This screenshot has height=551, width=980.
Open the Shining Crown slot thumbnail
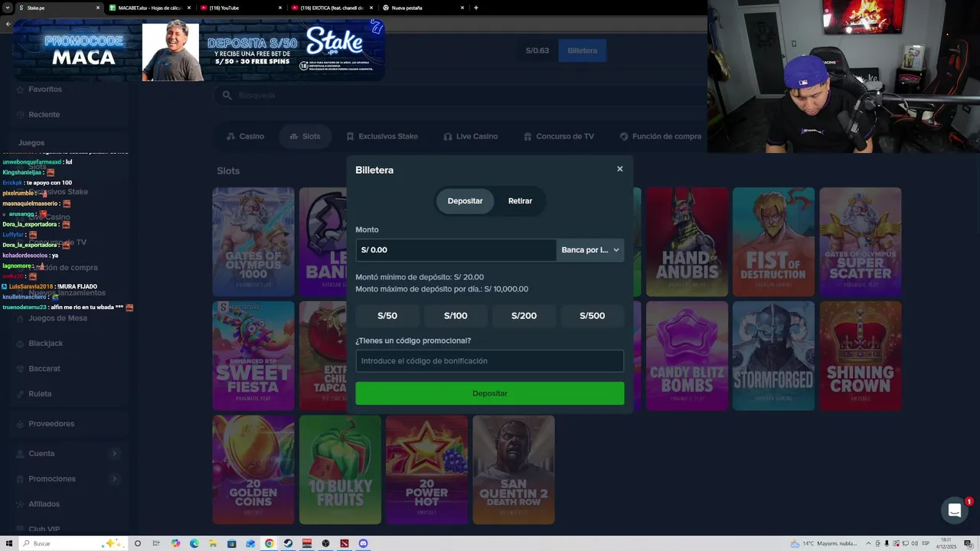(860, 356)
